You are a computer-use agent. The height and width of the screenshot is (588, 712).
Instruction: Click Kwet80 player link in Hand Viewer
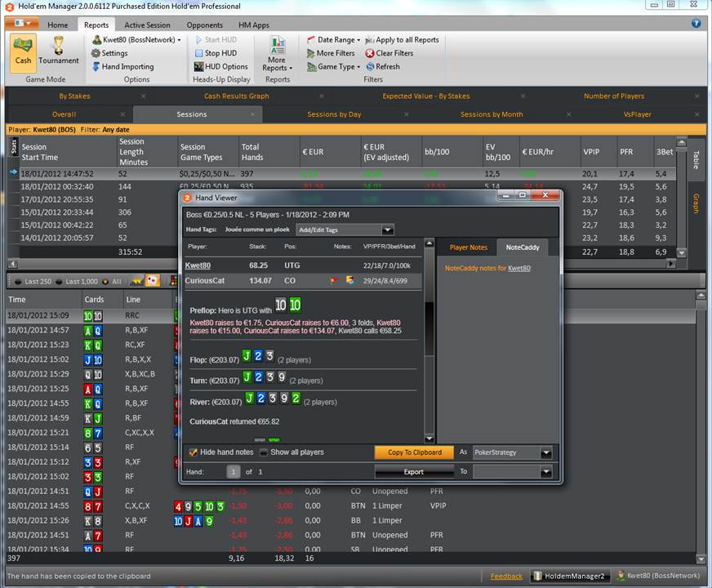198,265
